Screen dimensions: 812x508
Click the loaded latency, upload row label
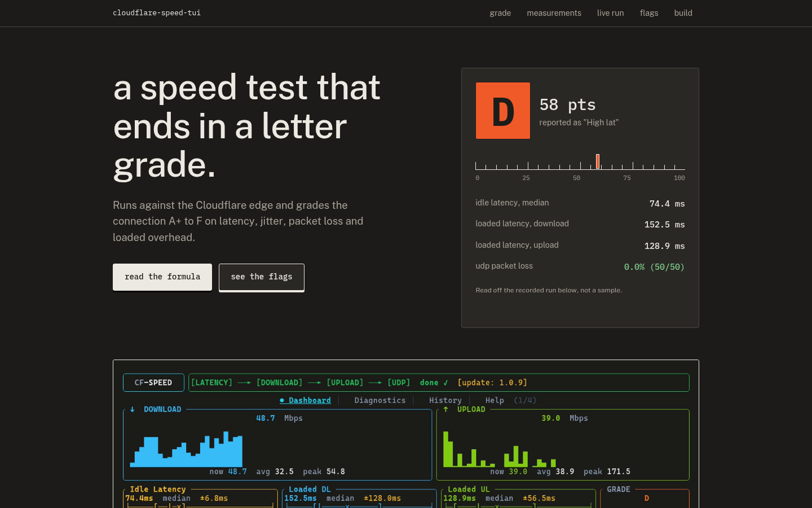(x=517, y=245)
